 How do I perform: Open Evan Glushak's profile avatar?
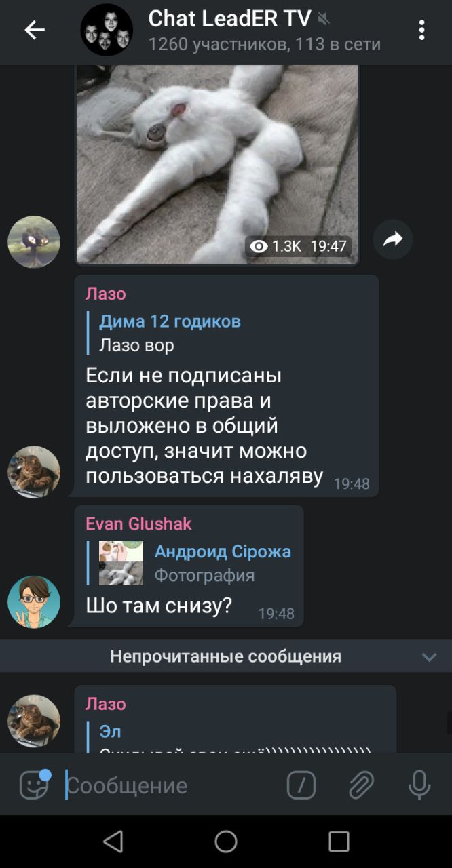tap(34, 602)
